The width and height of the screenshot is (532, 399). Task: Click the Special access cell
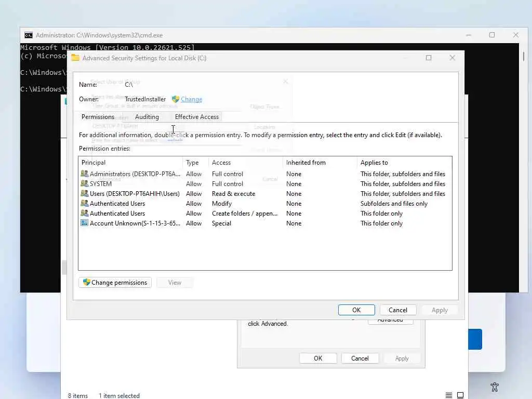tap(221, 223)
